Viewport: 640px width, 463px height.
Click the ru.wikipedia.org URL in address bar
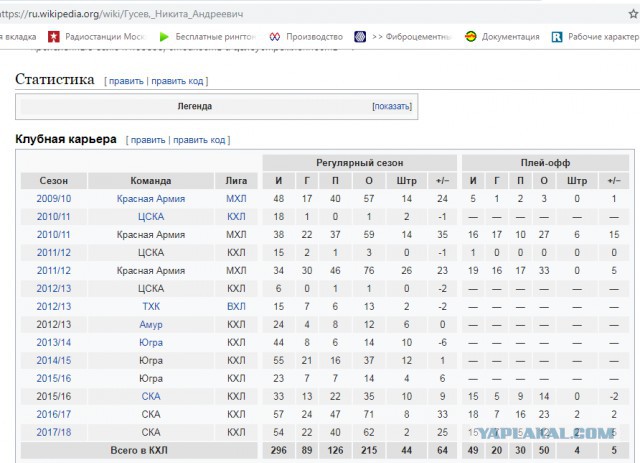pos(121,14)
